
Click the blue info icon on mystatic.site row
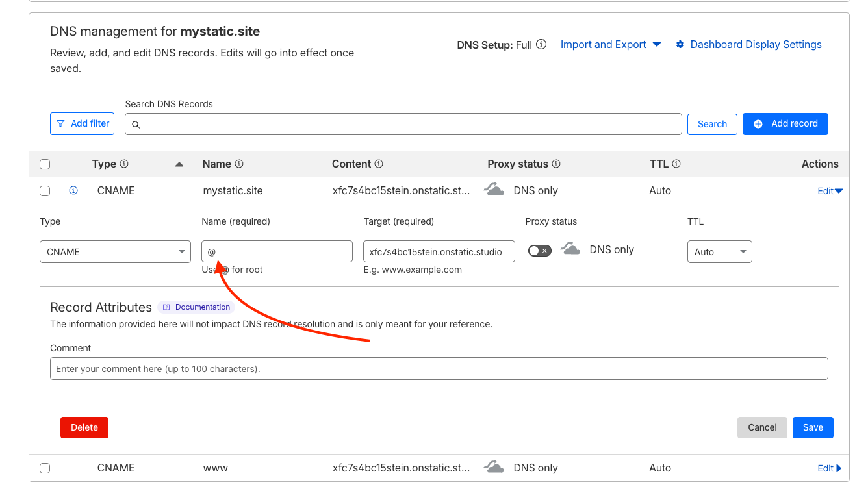(x=73, y=191)
